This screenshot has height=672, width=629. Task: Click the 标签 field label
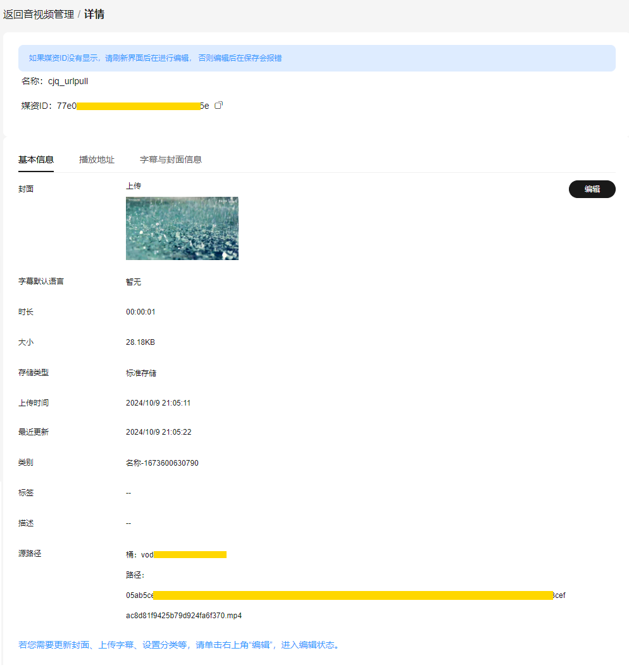26,493
